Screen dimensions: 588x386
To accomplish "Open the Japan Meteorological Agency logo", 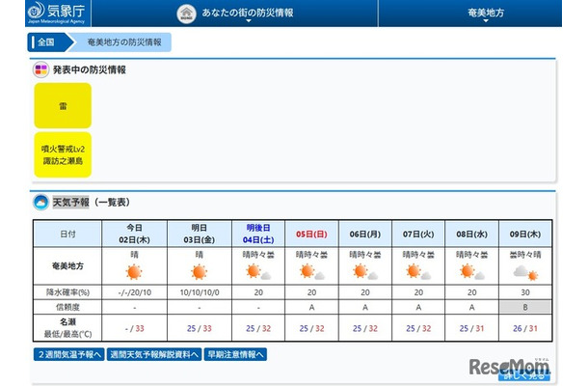I will click(57, 13).
